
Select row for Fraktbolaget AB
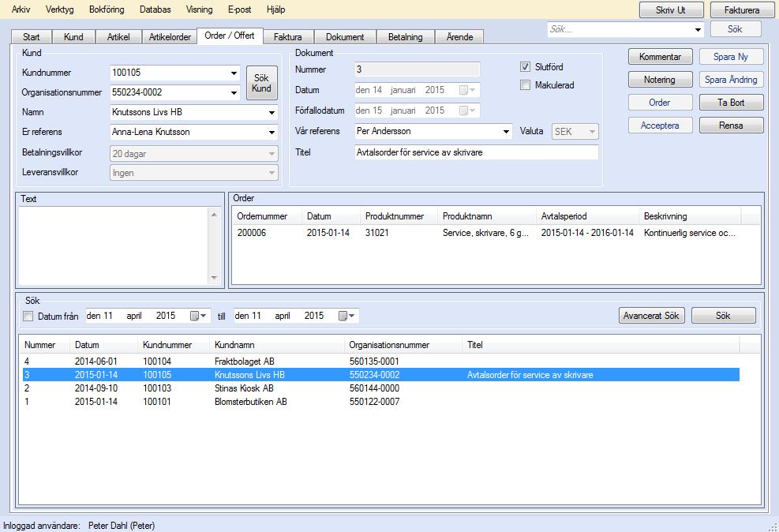(x=380, y=362)
